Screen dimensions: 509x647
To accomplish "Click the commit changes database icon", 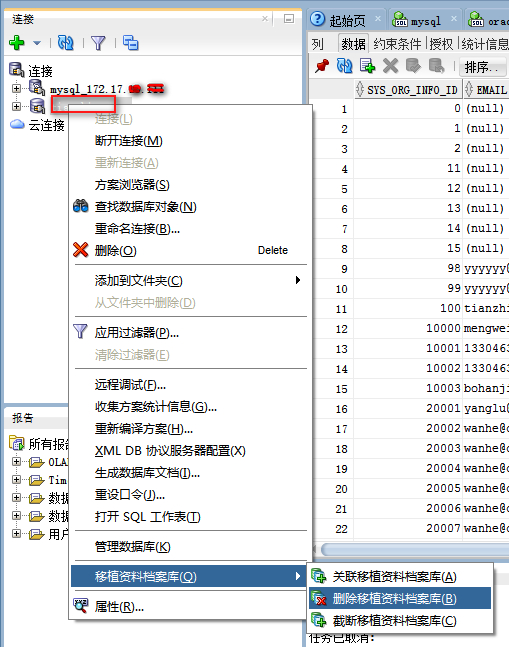I will [x=413, y=66].
